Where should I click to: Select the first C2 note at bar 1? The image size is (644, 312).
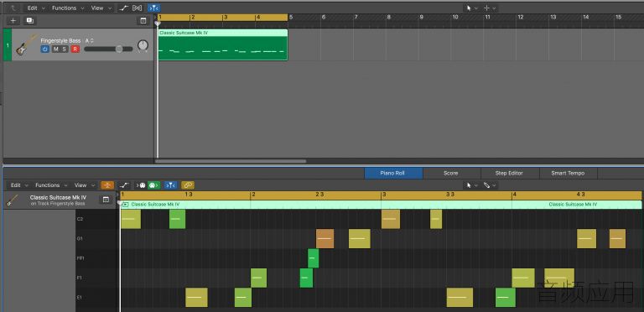click(x=131, y=219)
